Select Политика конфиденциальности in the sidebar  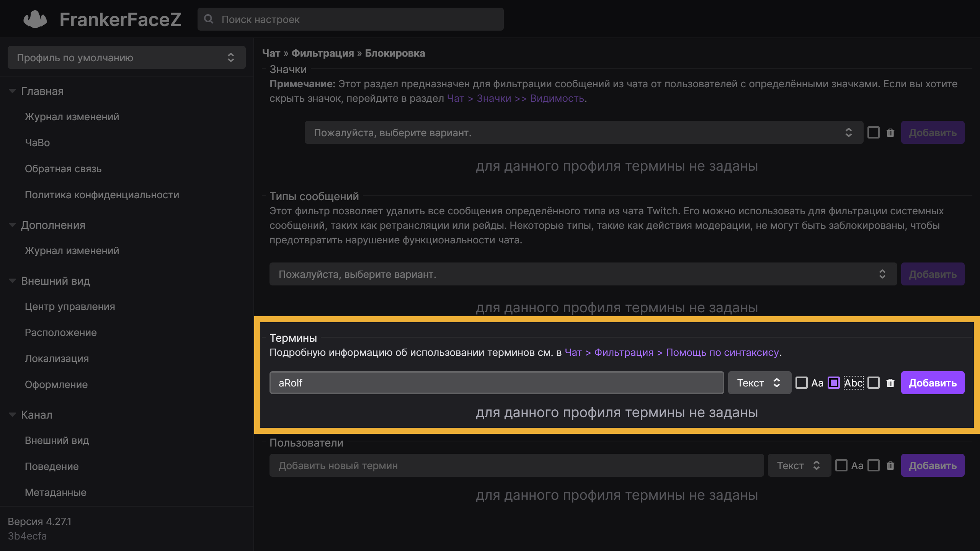[102, 195]
